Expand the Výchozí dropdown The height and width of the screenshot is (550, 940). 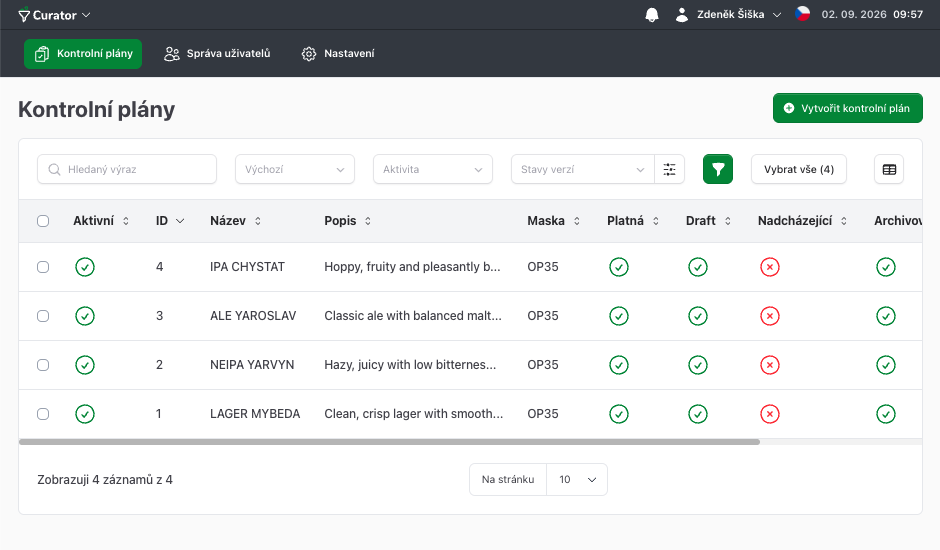[295, 169]
